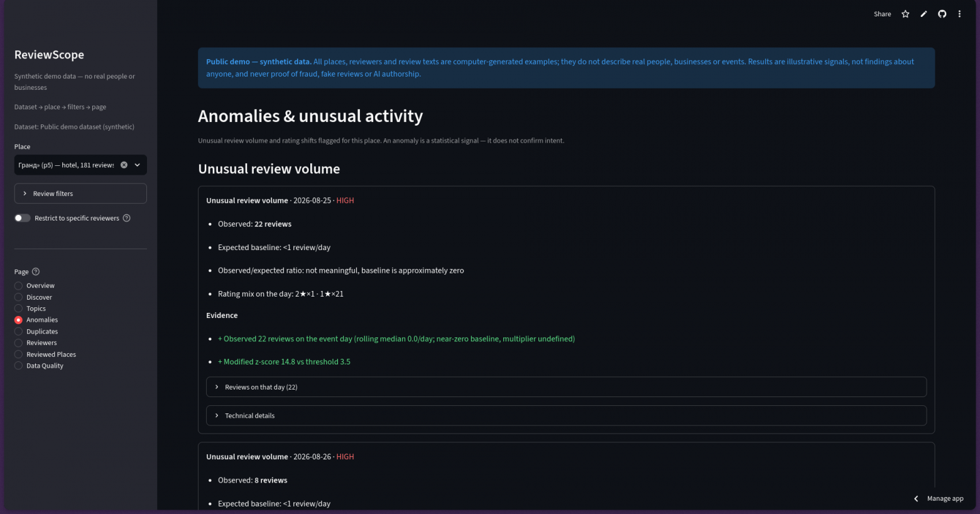980x514 pixels.
Task: Expand the Review filters section
Action: [80, 194]
